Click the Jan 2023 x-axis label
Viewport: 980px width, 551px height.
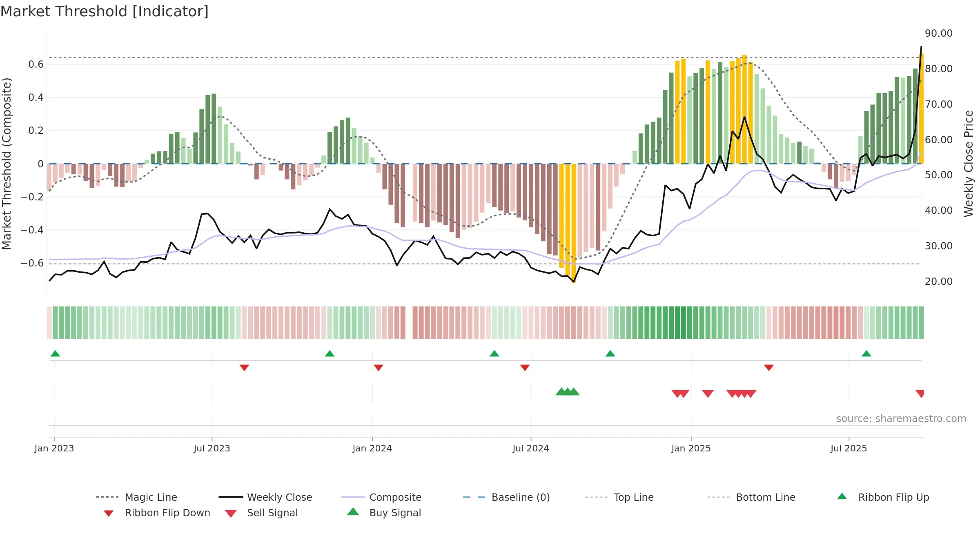[x=54, y=448]
